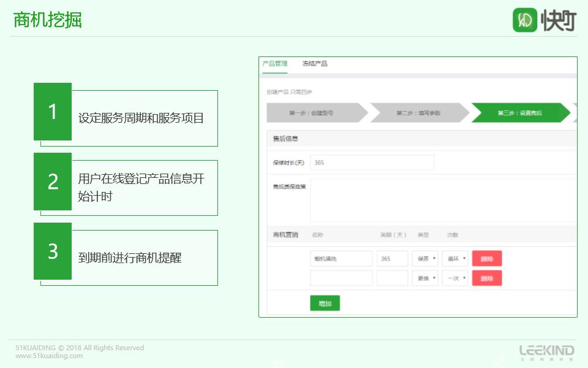Click the 烟机清洗 name field
The height and width of the screenshot is (368, 588).
341,259
